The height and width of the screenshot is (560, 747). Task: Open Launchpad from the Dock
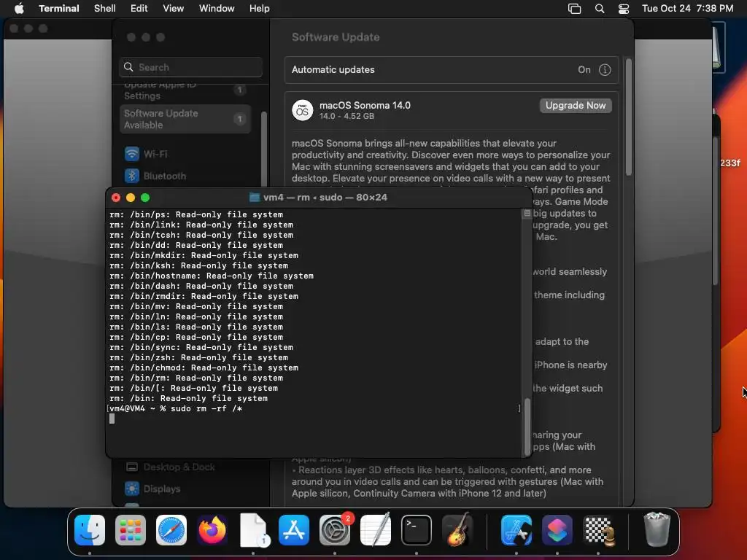131,529
